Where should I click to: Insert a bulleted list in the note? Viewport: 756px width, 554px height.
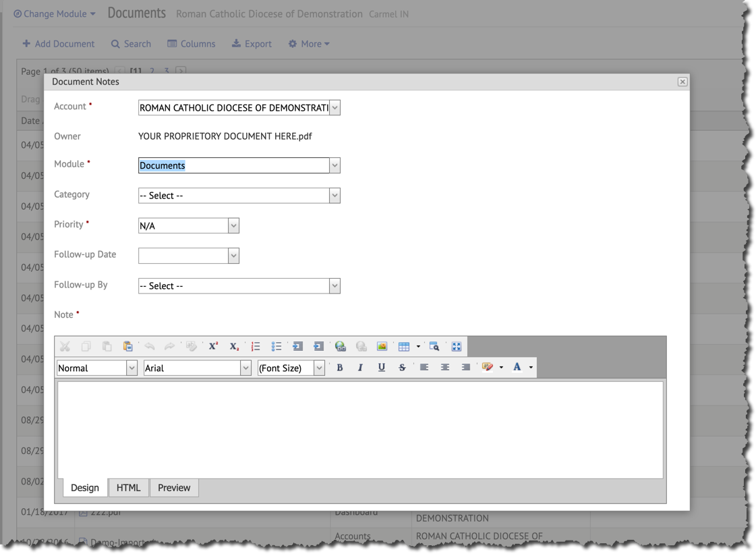pyautogui.click(x=277, y=346)
